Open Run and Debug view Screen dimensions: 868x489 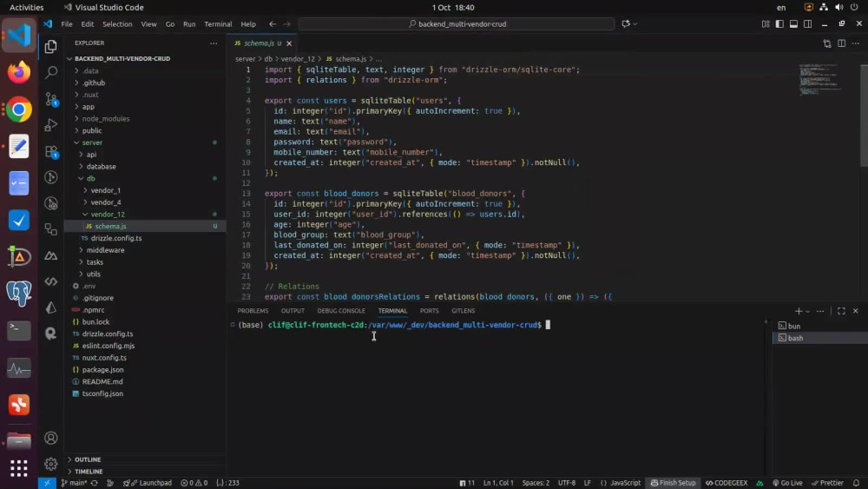[x=51, y=124]
